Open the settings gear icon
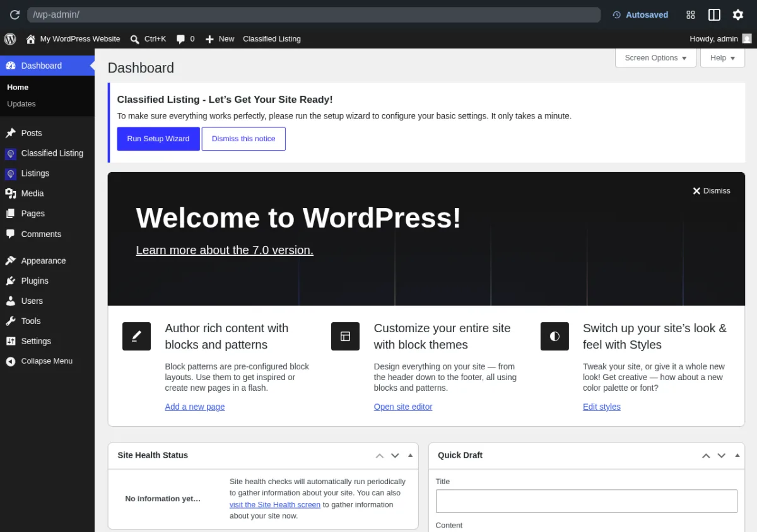This screenshot has height=532, width=757. click(x=738, y=14)
